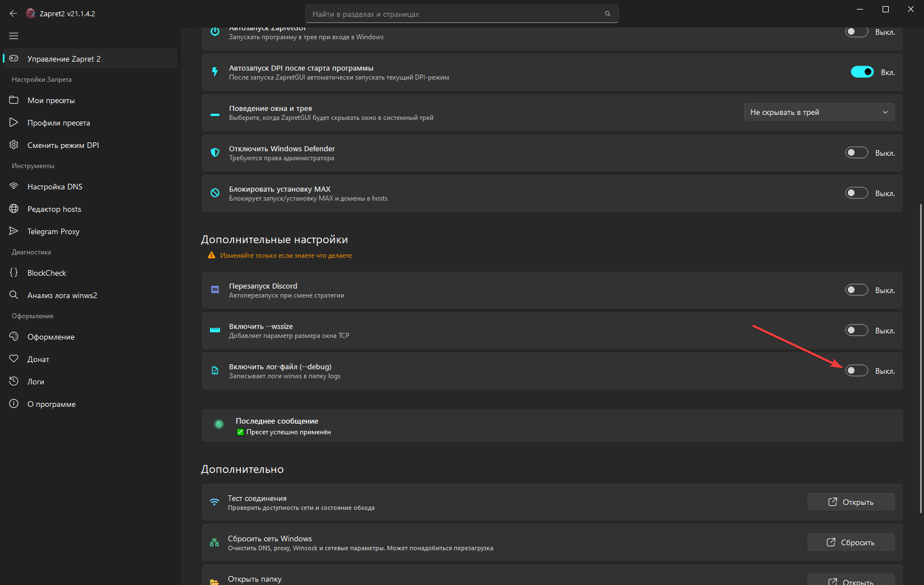Open the Не скрывать в трей dropdown
The height and width of the screenshot is (585, 924).
(819, 112)
